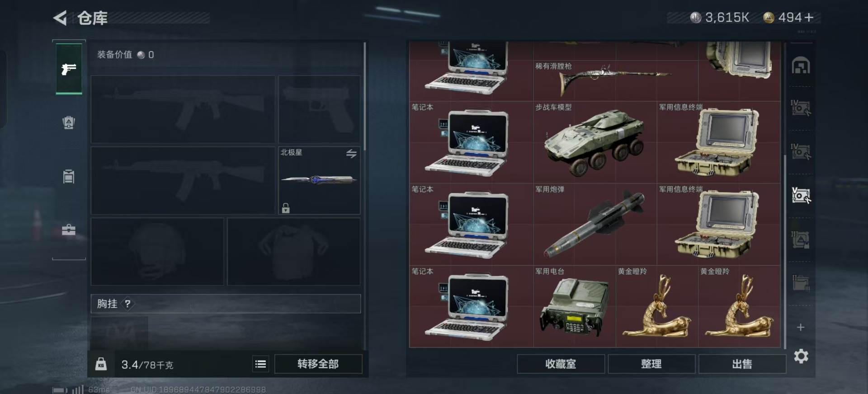Swap the 北极星 knife using the swap arrows
The height and width of the screenshot is (394, 868).
click(351, 154)
